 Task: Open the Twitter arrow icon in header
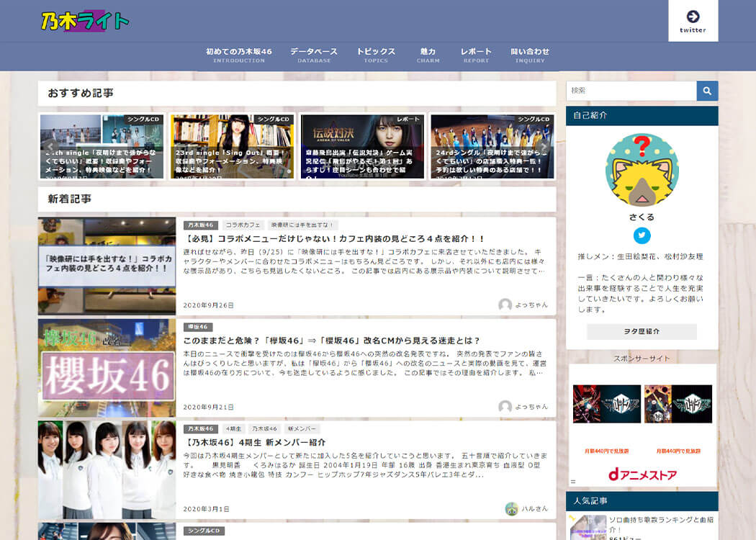tap(693, 17)
